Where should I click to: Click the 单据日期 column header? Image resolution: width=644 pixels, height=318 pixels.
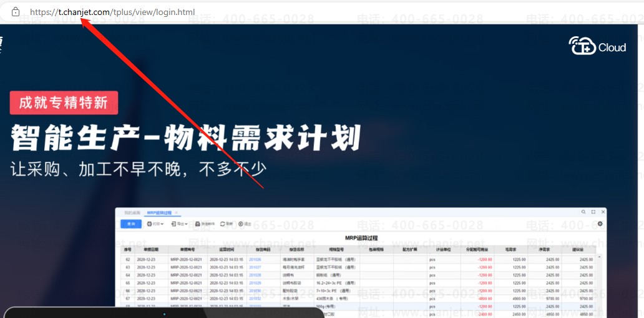pyautogui.click(x=151, y=250)
